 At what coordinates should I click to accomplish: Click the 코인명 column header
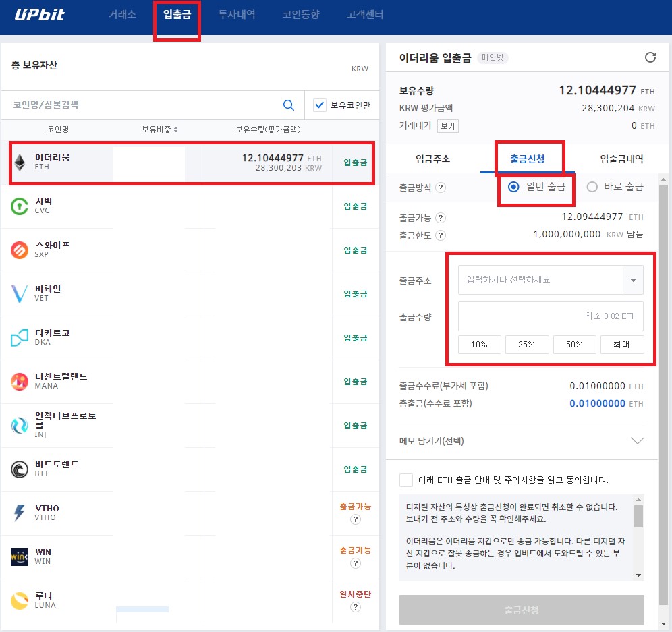coord(58,130)
